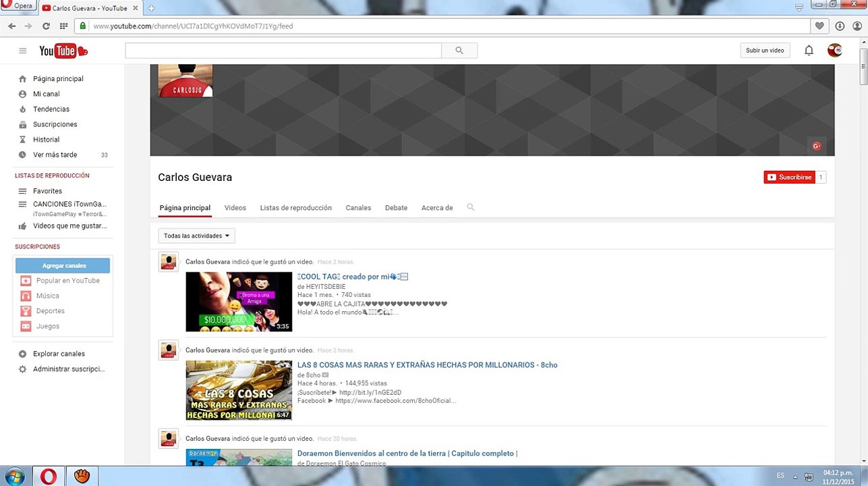Click the Administrar suscripciones gear icon

(22, 369)
